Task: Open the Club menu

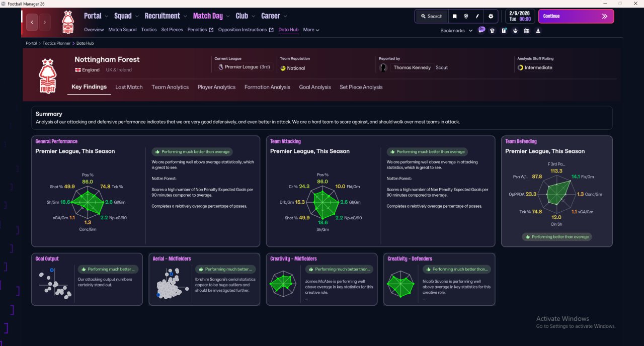Action: 245,16
